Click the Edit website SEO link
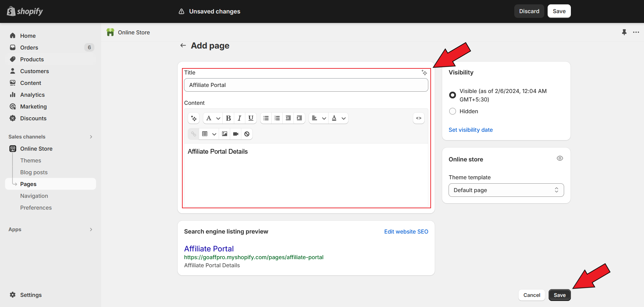Viewport: 644px width, 307px height. tap(406, 232)
